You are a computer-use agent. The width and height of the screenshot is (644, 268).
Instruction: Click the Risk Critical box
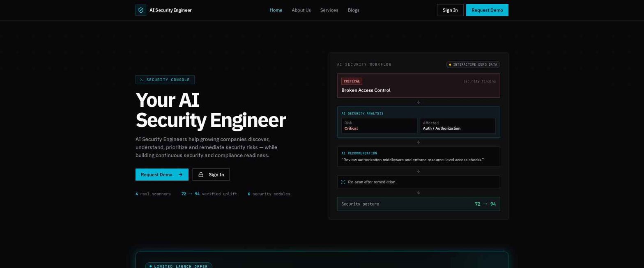(379, 126)
